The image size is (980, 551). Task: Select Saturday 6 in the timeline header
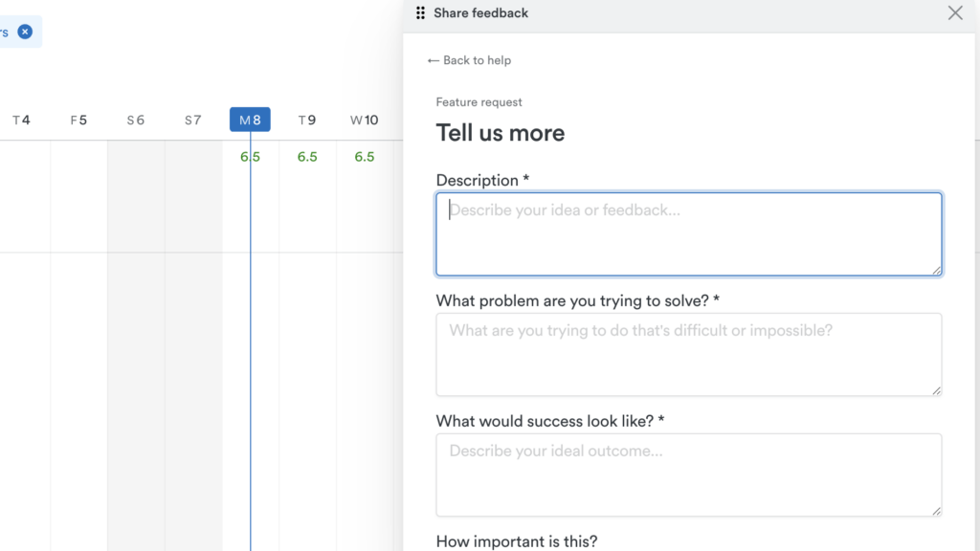coord(136,120)
